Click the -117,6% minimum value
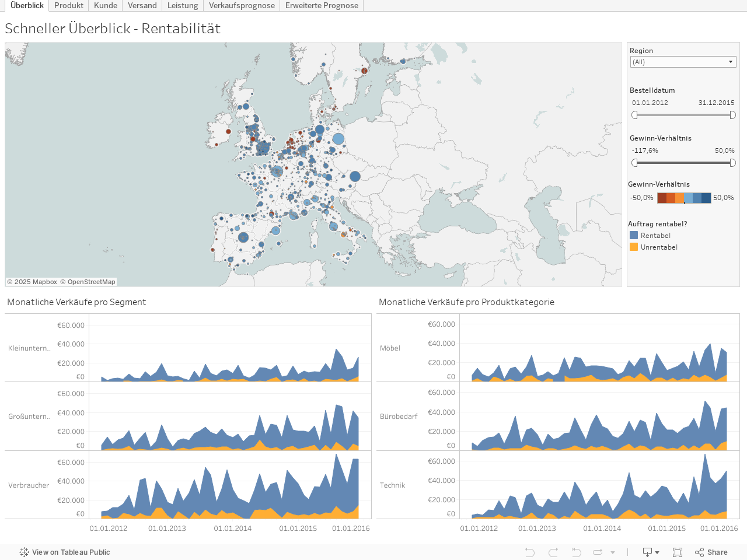The width and height of the screenshot is (747, 560). pos(645,150)
